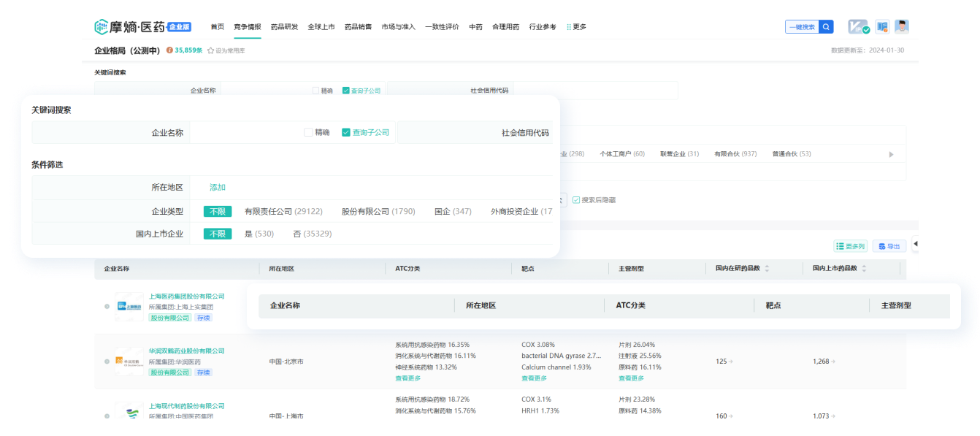Image resolution: width=980 pixels, height=436 pixels.
Task: Open the 竞争情报 nav tab
Action: [x=248, y=27]
